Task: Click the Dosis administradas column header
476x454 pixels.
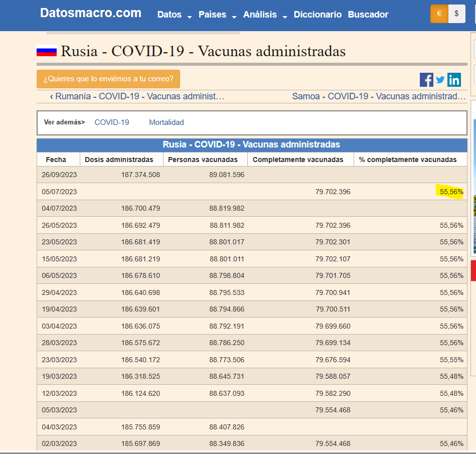Action: (x=119, y=160)
